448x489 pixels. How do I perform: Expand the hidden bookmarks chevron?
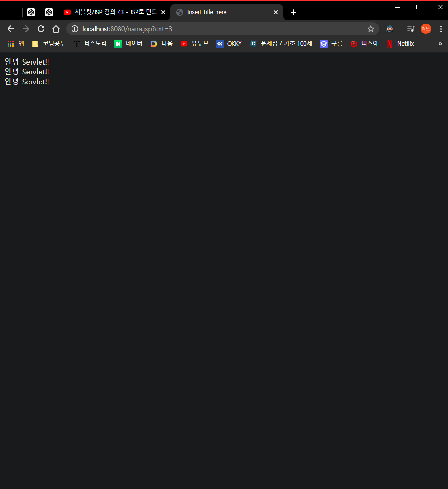pos(440,44)
